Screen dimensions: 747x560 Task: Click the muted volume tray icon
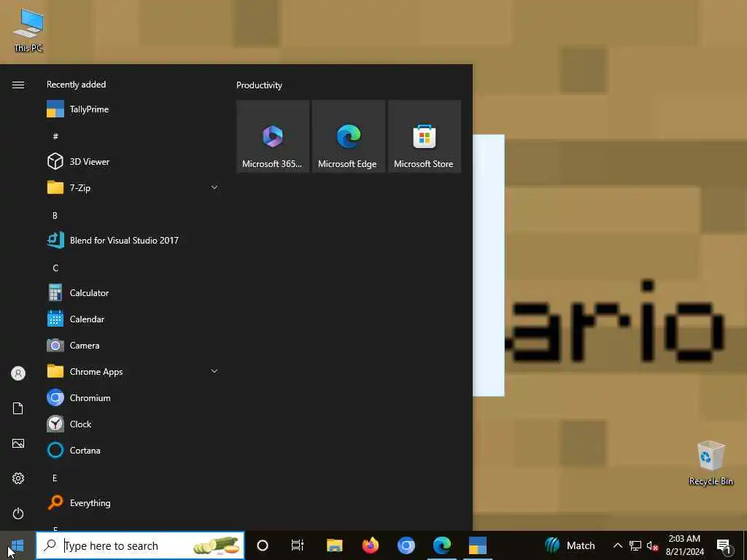(x=653, y=545)
